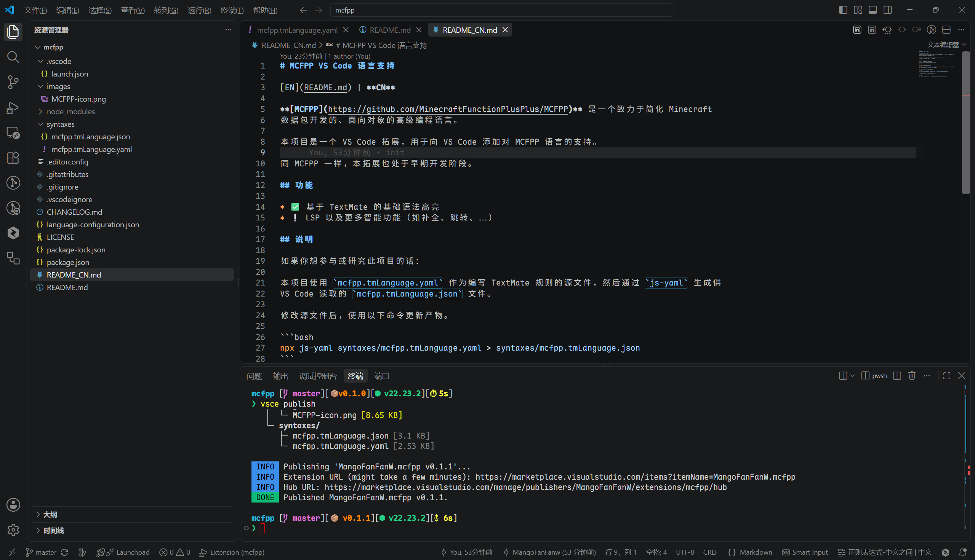Click marketplace Extension URL in terminal
This screenshot has height=560, width=975.
pyautogui.click(x=635, y=477)
